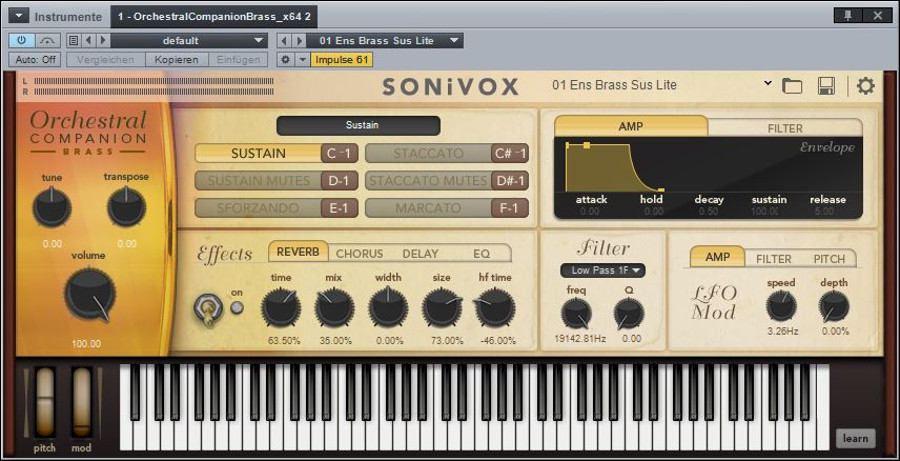The image size is (900, 461).
Task: Open the CHORUS effects tab
Action: pyautogui.click(x=359, y=253)
